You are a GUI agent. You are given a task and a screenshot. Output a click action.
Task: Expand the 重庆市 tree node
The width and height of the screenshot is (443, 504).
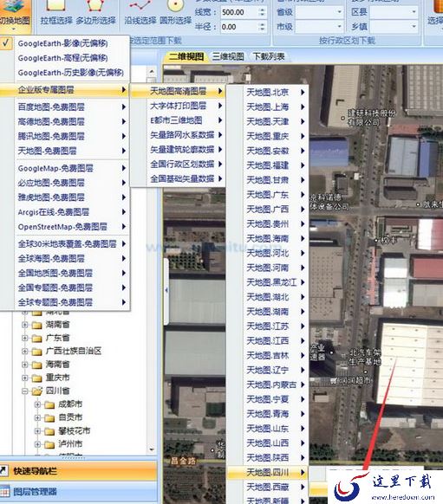click(25, 378)
